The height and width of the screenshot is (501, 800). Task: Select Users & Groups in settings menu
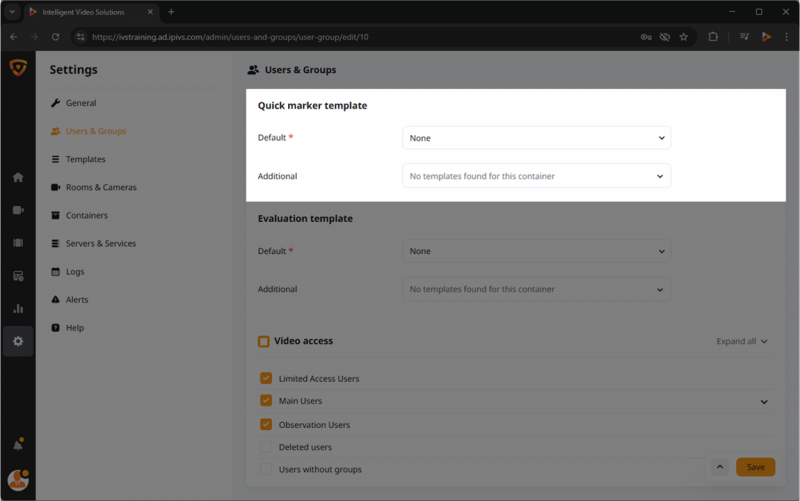click(x=95, y=131)
